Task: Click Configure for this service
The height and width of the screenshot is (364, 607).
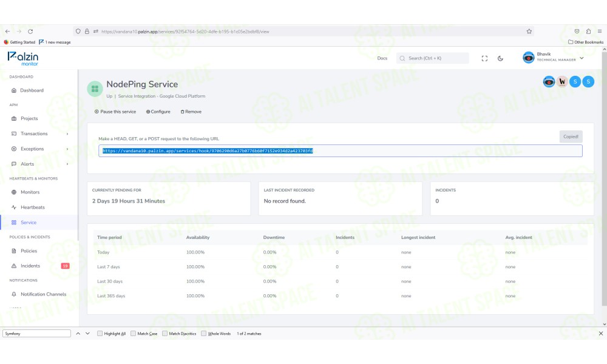Action: [x=158, y=112]
